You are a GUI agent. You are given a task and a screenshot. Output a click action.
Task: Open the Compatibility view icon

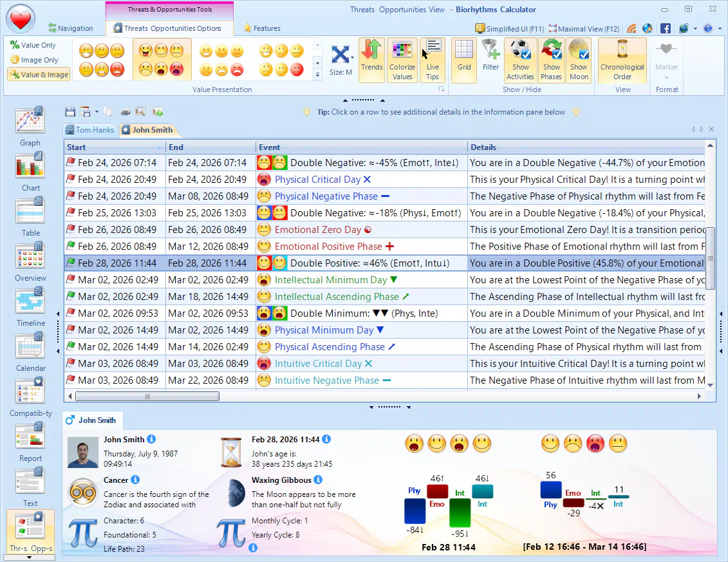click(x=30, y=396)
